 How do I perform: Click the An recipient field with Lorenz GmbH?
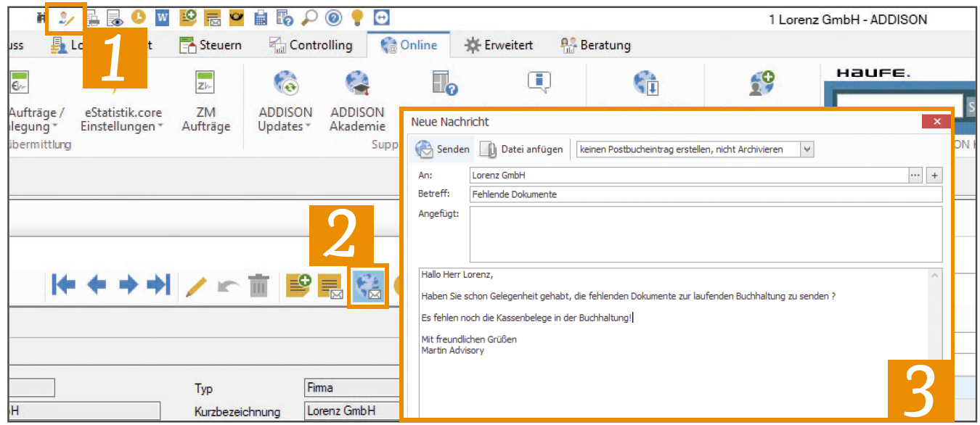coord(689,175)
